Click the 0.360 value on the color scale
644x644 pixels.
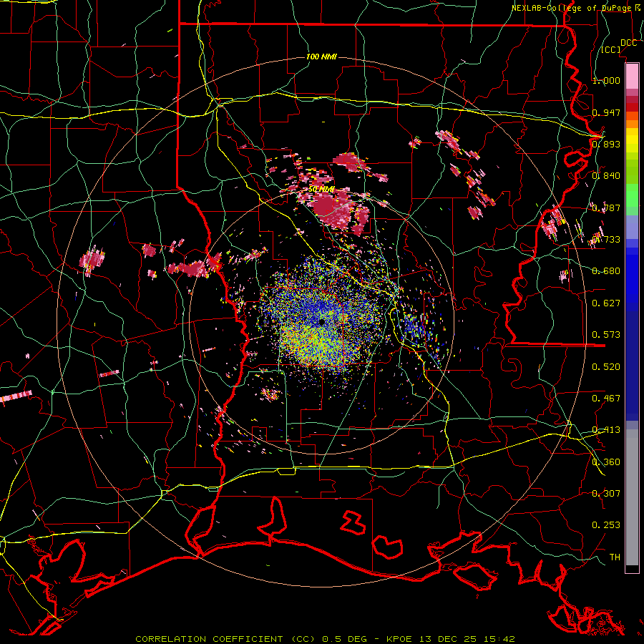coord(606,462)
